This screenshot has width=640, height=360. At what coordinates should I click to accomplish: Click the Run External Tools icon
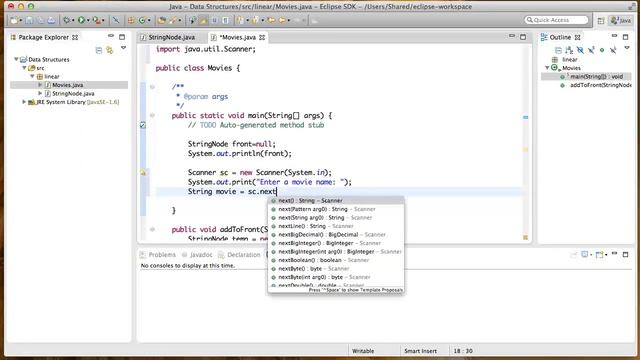96,20
